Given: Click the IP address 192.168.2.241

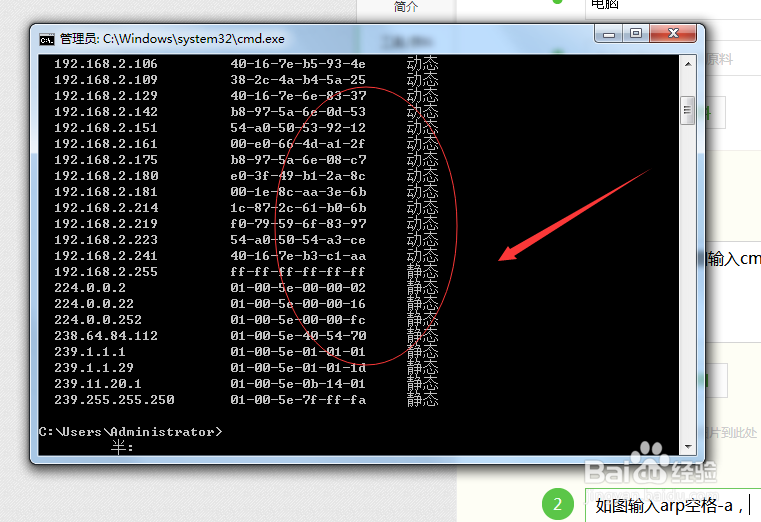Looking at the screenshot, I should 106,256.
